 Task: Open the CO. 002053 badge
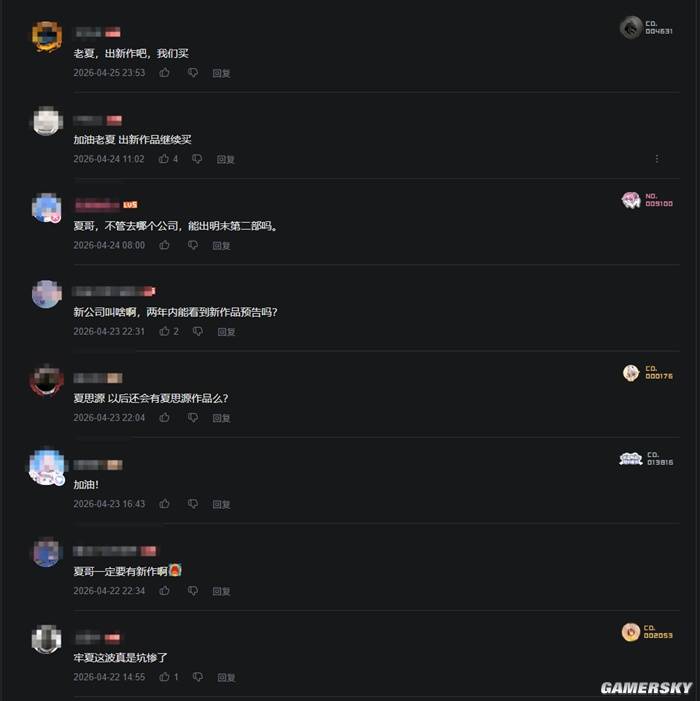pos(647,632)
